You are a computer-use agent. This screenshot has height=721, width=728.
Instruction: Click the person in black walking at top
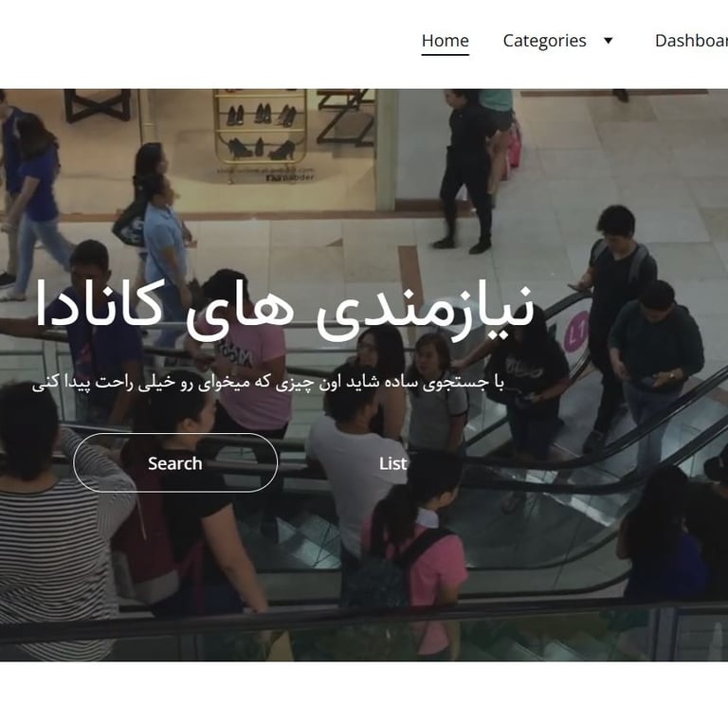(x=466, y=170)
